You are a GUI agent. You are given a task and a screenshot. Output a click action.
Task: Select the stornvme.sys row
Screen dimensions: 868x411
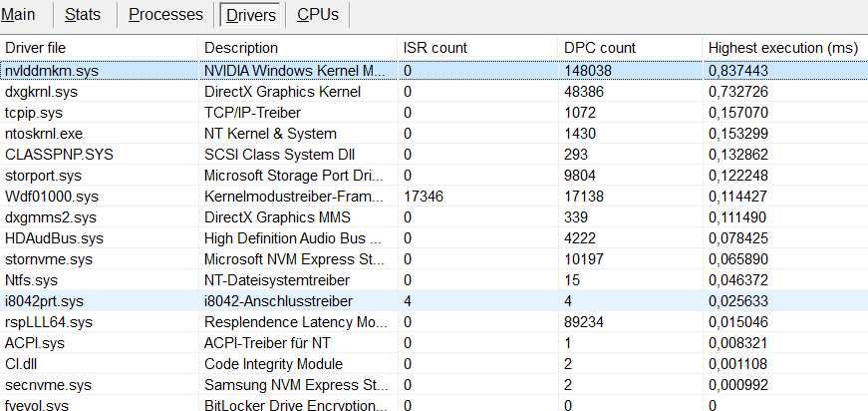tap(434, 259)
